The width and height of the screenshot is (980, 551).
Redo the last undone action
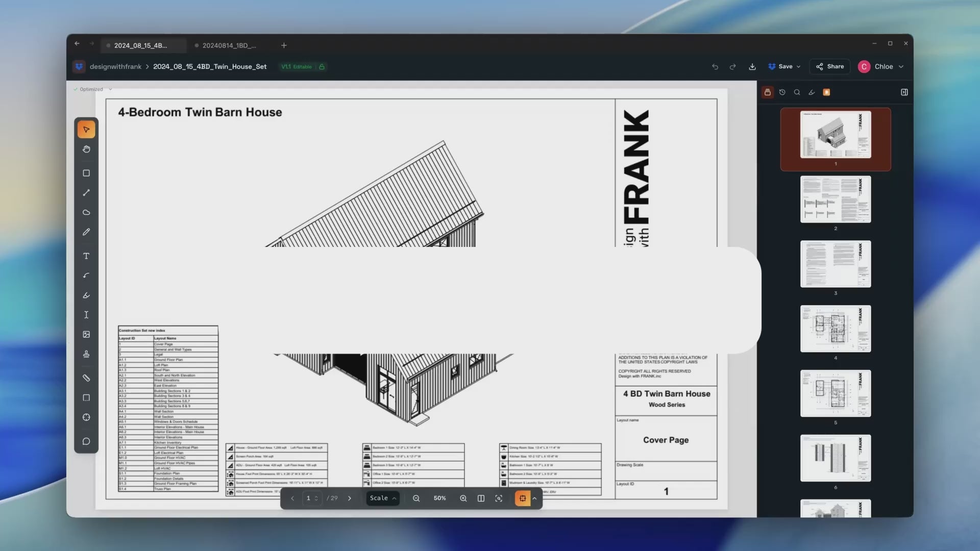pyautogui.click(x=733, y=67)
